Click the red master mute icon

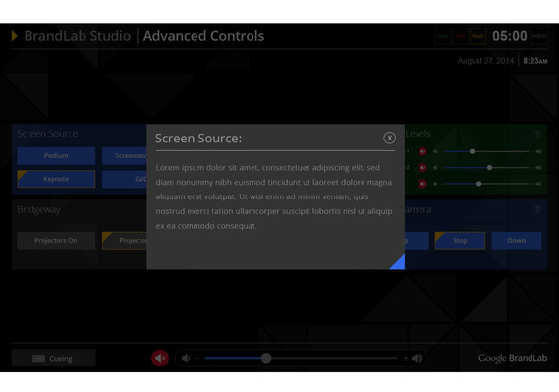(x=160, y=358)
